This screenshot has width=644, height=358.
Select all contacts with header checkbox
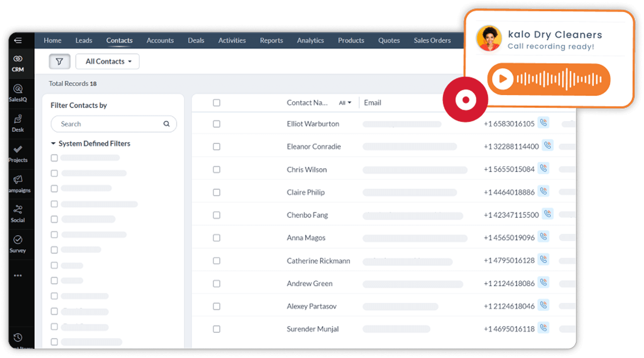pyautogui.click(x=217, y=103)
